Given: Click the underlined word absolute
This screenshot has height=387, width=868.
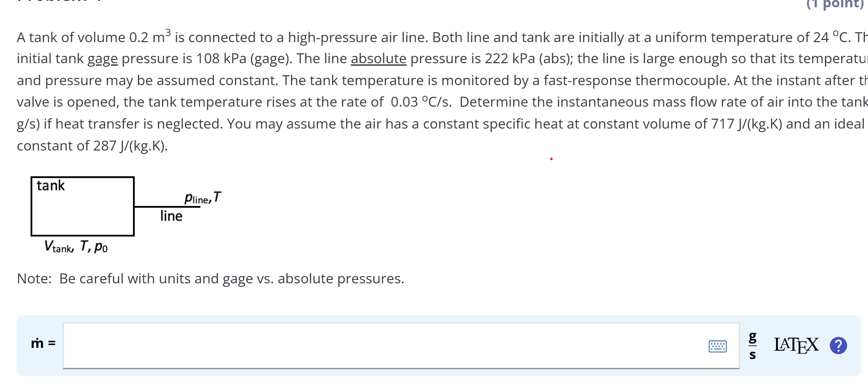Looking at the screenshot, I should point(377,58).
